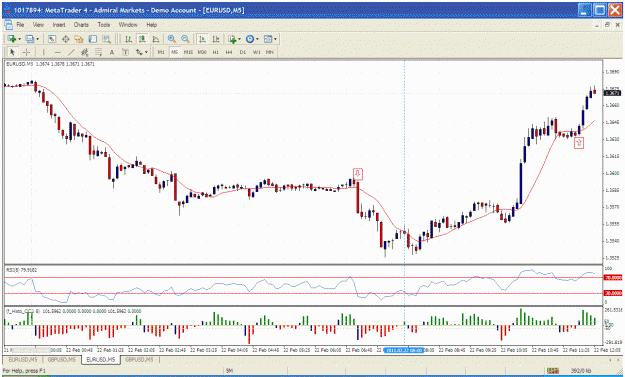
Task: Open the Templates icon
Action: [268, 39]
